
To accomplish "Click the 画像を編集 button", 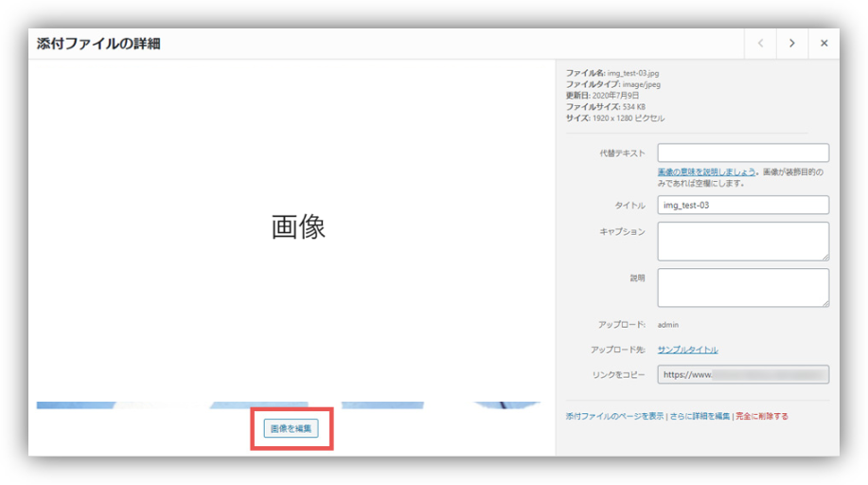I will pos(291,429).
